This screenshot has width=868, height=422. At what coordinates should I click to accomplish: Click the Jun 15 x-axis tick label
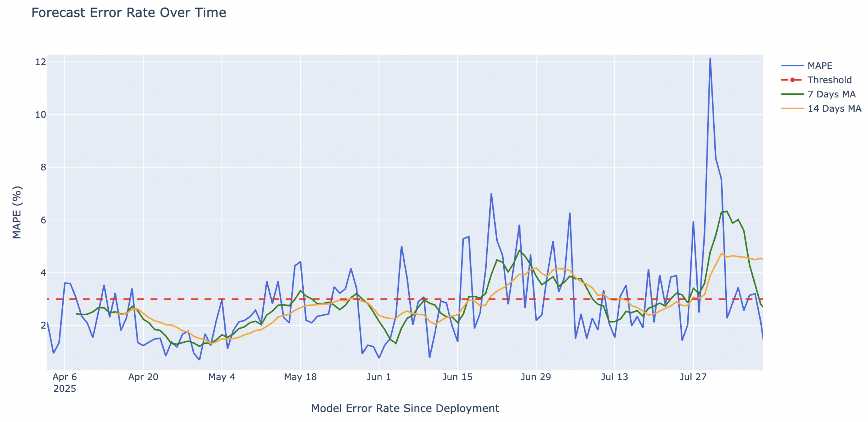coord(457,377)
